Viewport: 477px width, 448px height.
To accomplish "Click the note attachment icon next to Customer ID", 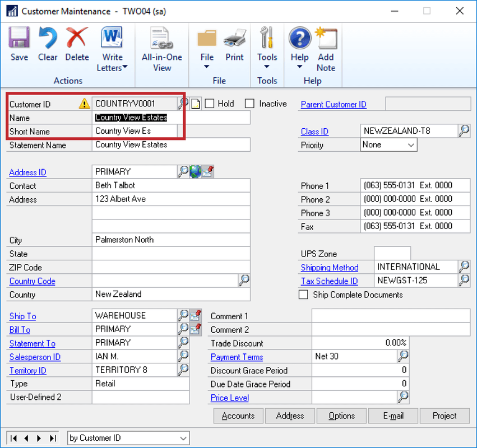I will pos(194,103).
